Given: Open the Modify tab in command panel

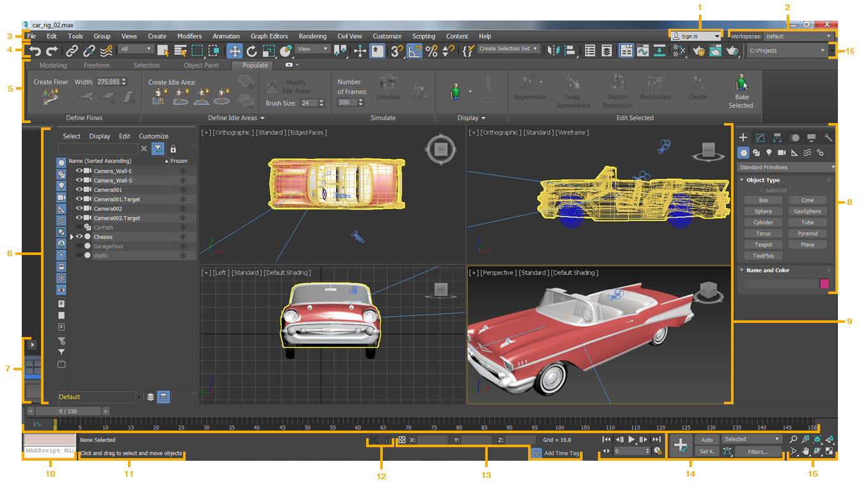Looking at the screenshot, I should click(760, 137).
